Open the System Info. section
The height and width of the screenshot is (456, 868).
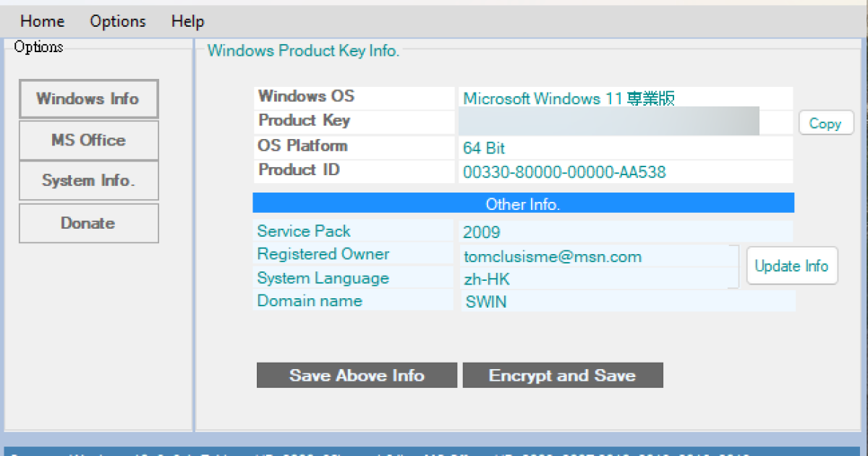coord(88,180)
